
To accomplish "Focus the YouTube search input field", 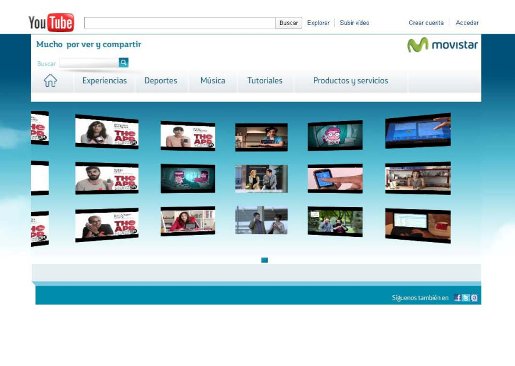I will (180, 23).
